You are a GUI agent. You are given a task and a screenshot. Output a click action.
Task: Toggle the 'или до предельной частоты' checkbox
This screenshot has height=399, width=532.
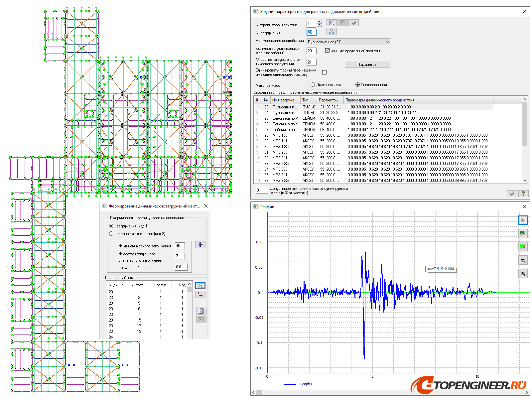[327, 51]
